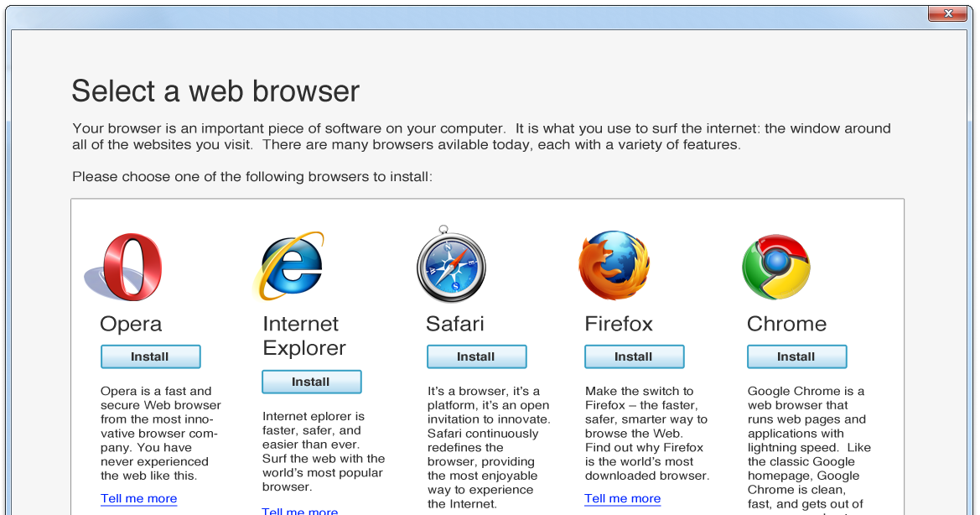The width and height of the screenshot is (980, 515).
Task: Open Tell me more link under Opera
Action: [x=139, y=499]
